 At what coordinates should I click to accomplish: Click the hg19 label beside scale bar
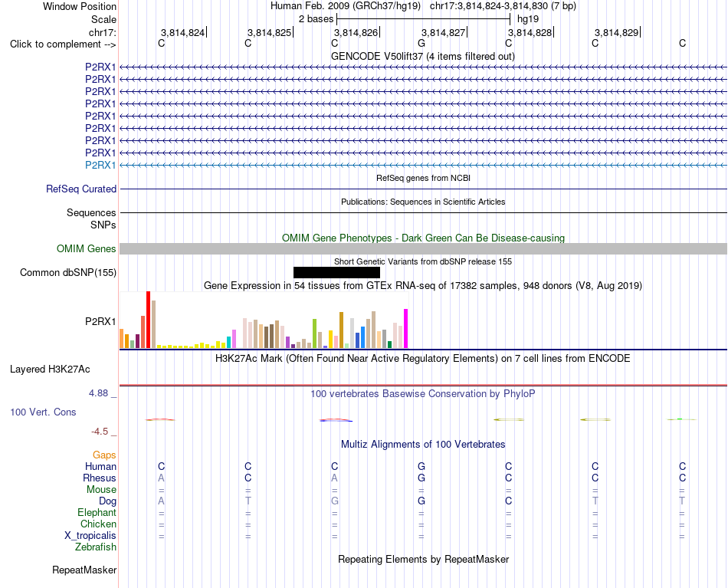click(x=528, y=19)
